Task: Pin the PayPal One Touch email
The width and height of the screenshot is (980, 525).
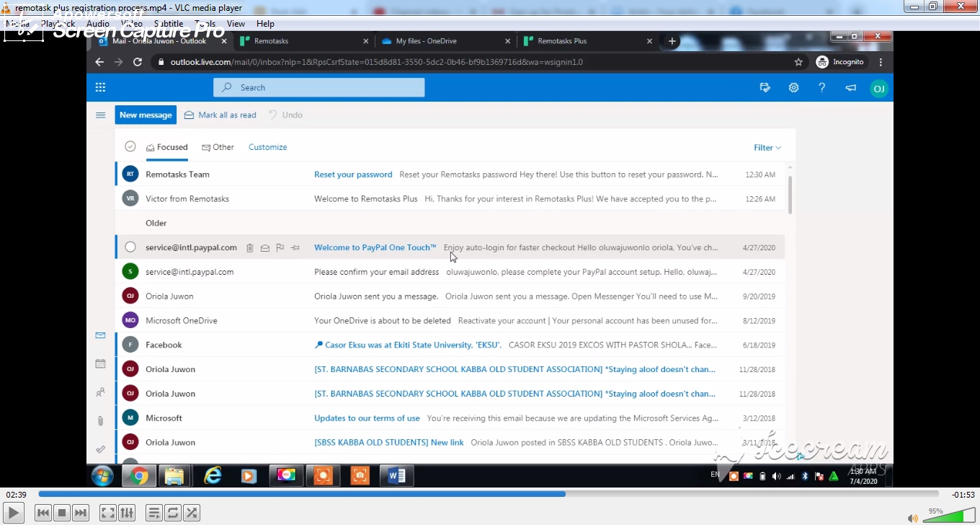Action: 295,247
